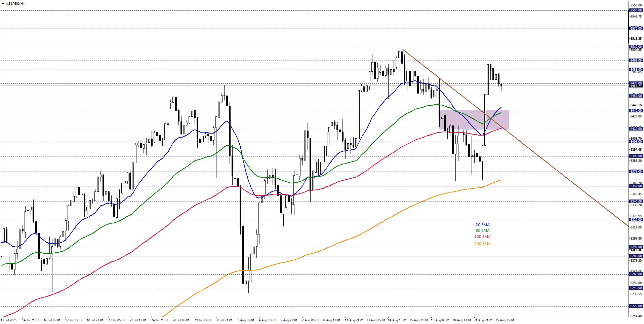644x324 pixels.
Task: Click the 1 Aug 05:01 time axis label
Action: click(x=246, y=320)
